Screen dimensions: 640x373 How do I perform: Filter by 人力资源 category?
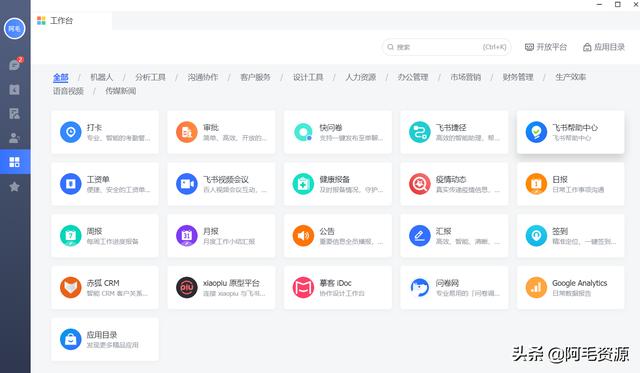361,77
